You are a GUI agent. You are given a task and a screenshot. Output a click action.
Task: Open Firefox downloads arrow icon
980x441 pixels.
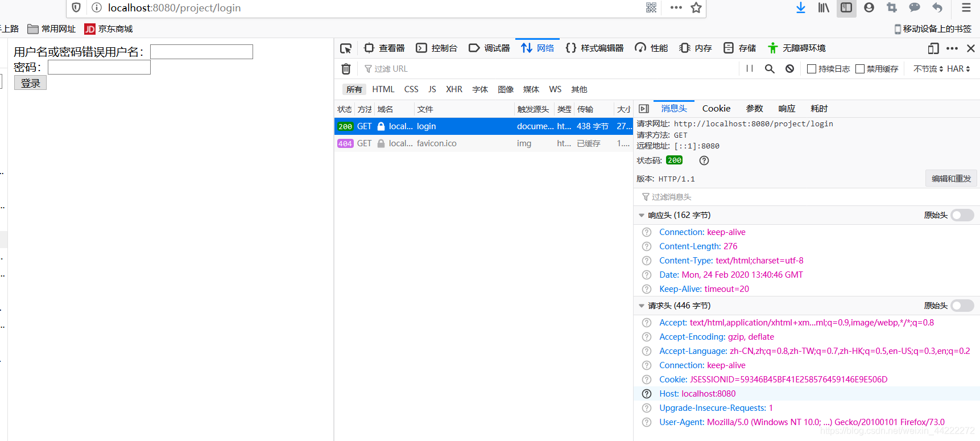[801, 7]
